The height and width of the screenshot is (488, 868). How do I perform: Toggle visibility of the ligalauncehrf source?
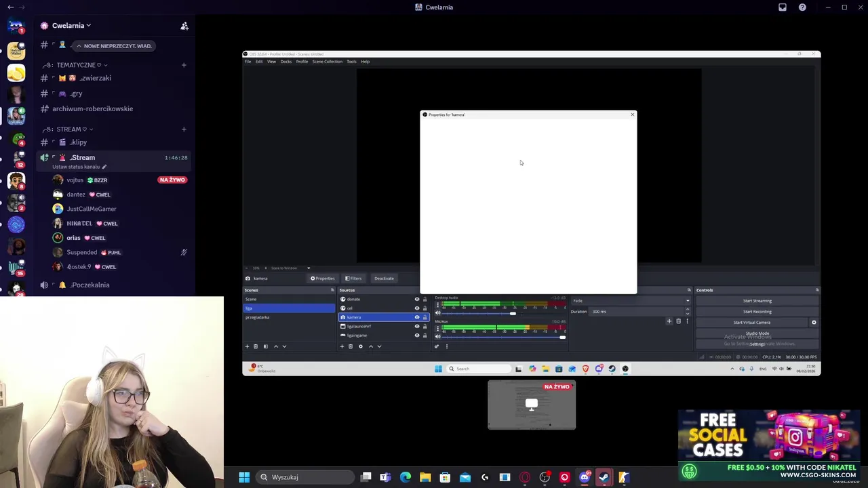[417, 326]
